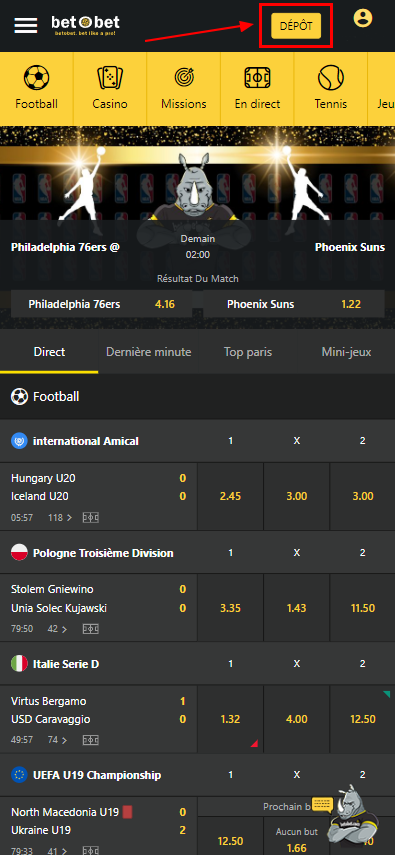Show pitch view for Hungary U20 match
The width and height of the screenshot is (395, 855).
click(91, 518)
